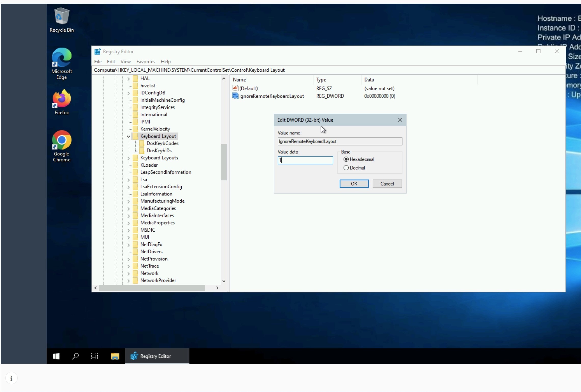Expand the LsaExtensionConfig key

coord(128,187)
